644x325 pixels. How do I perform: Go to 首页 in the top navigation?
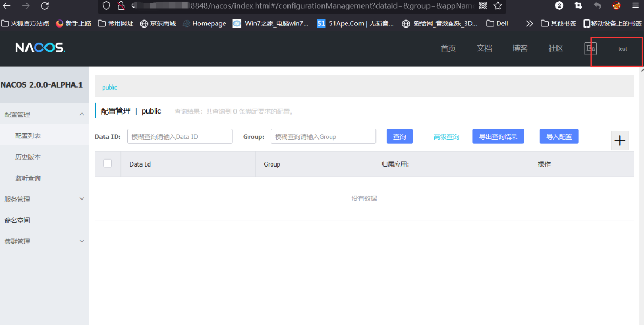(x=448, y=49)
